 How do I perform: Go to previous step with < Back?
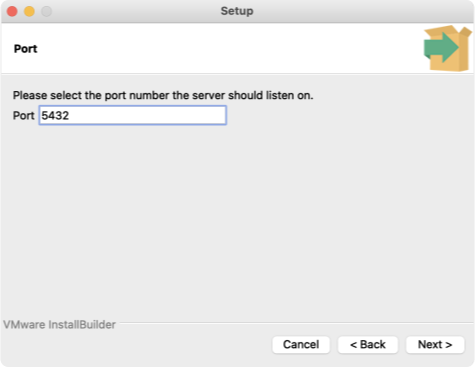click(368, 344)
